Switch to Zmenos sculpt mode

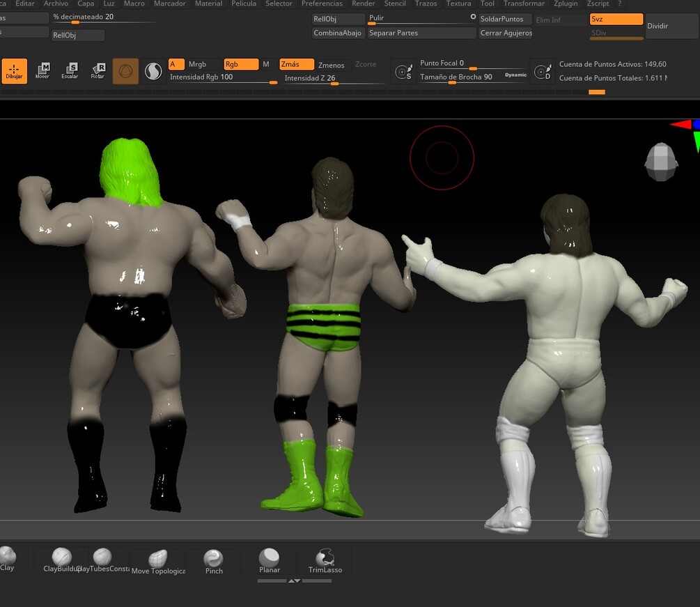pos(332,66)
